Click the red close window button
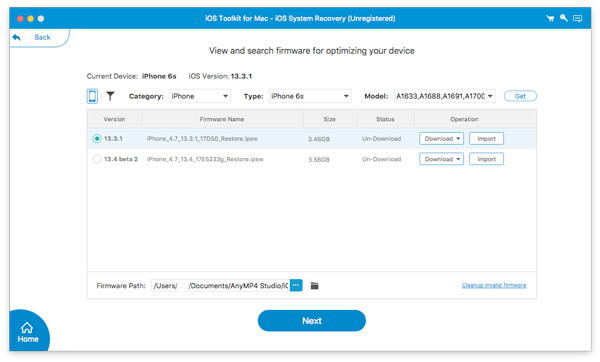The height and width of the screenshot is (362, 600). click(x=20, y=18)
